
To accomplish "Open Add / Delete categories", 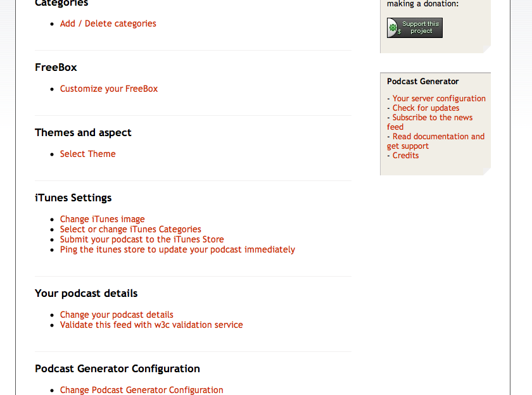I will [x=108, y=23].
